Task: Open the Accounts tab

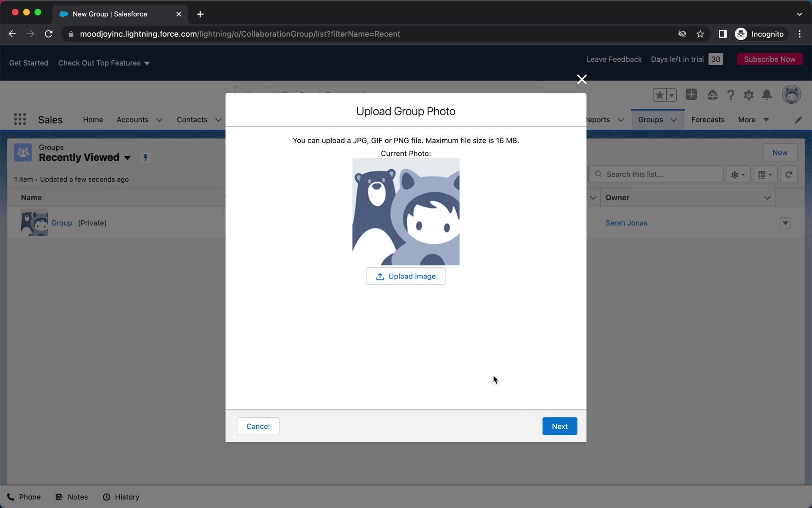Action: coord(132,120)
